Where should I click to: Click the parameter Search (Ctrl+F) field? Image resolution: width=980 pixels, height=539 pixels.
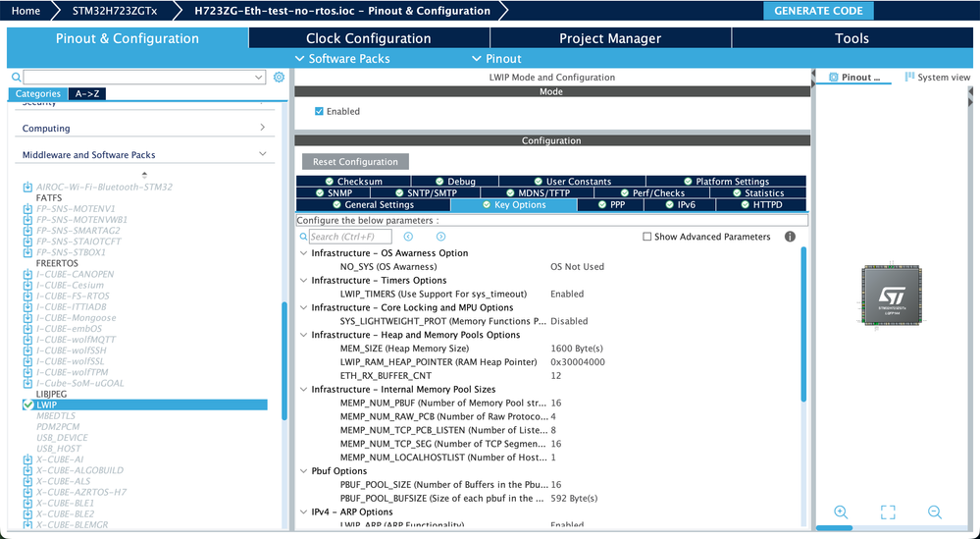[350, 237]
